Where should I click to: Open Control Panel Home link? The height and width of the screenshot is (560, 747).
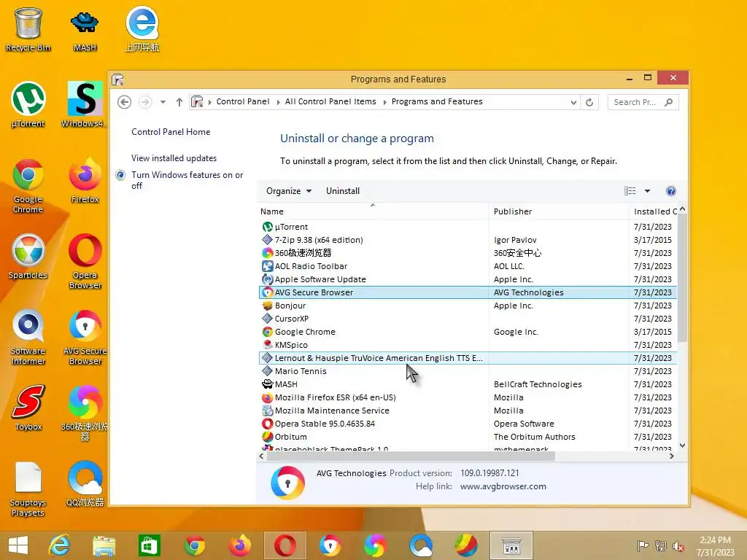[171, 132]
